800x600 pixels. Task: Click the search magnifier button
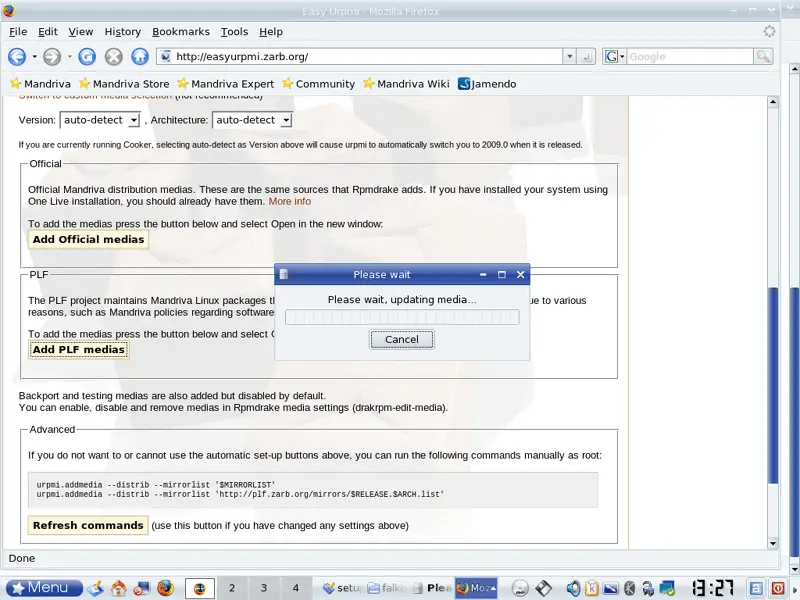pyautogui.click(x=763, y=57)
